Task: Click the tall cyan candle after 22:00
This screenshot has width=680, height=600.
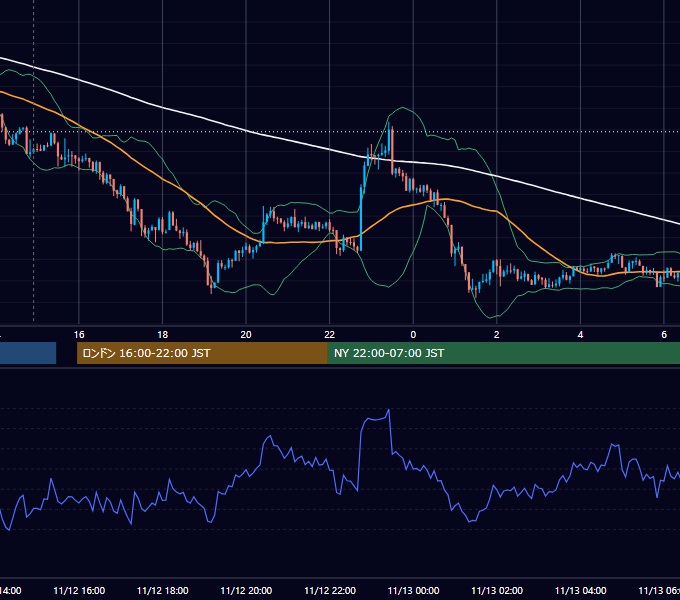Action: (x=361, y=218)
